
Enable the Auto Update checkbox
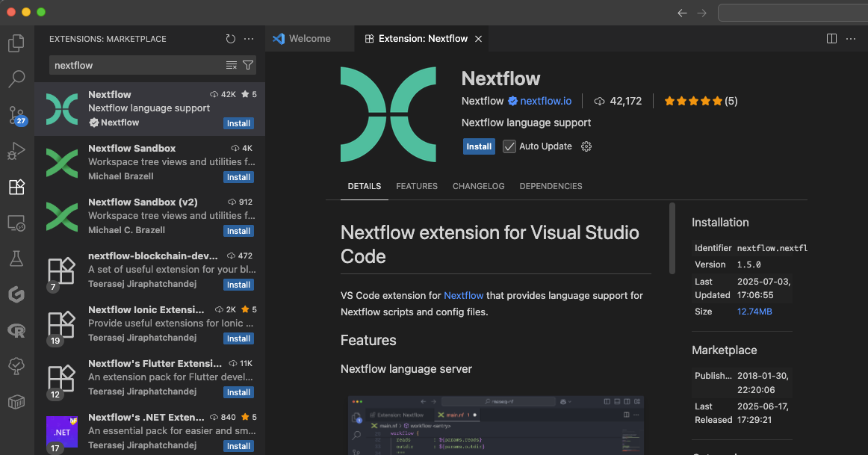coord(509,146)
